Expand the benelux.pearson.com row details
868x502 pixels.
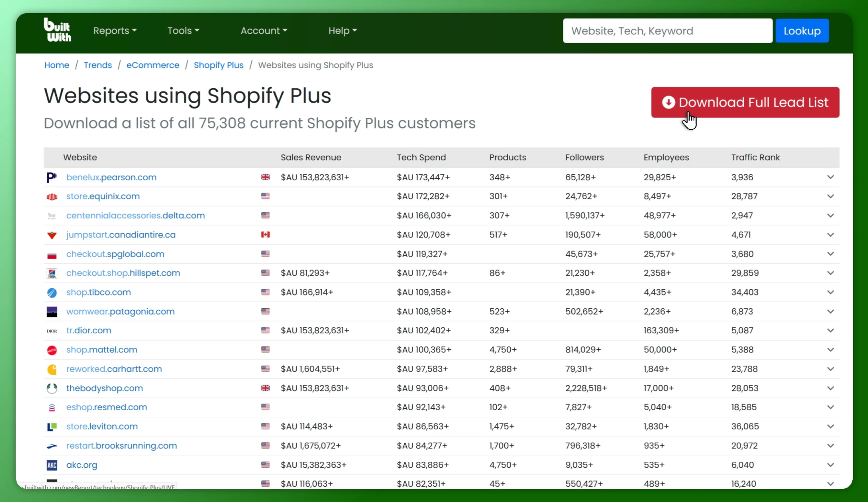830,177
